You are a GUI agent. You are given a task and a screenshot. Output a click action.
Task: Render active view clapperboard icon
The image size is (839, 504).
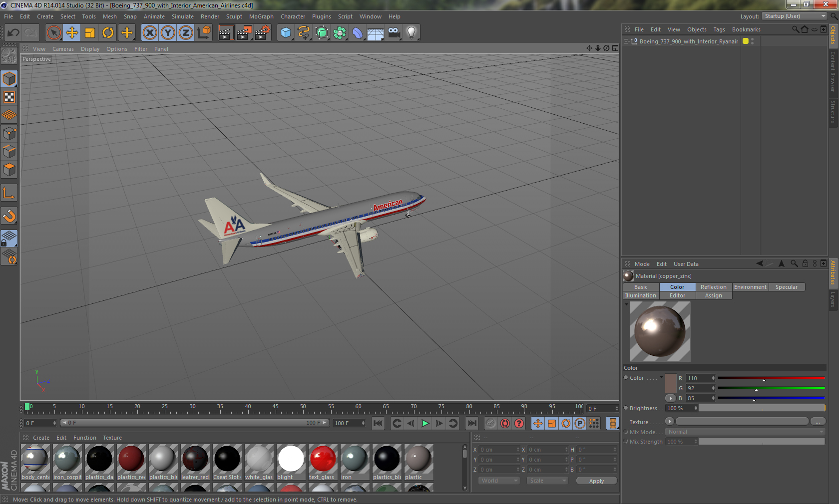pyautogui.click(x=226, y=33)
